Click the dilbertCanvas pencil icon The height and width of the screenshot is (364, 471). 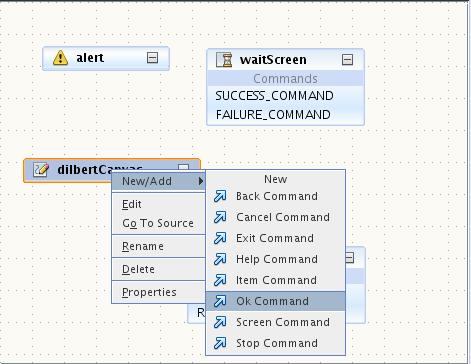click(41, 169)
